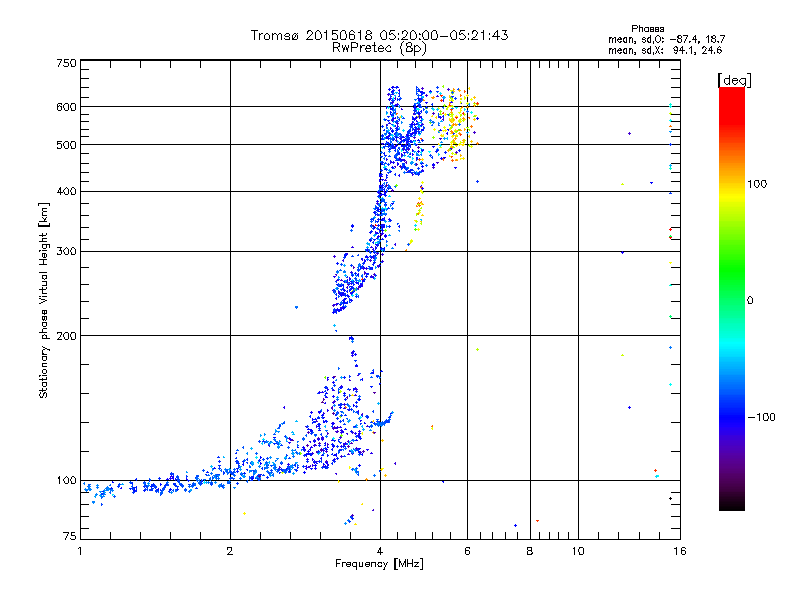Click the x-axis '6' tick label
The image size is (800, 600).
pos(467,551)
